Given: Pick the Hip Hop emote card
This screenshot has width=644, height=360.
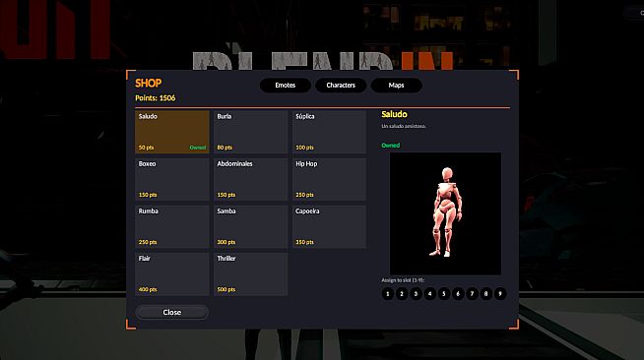Looking at the screenshot, I should 329,179.
